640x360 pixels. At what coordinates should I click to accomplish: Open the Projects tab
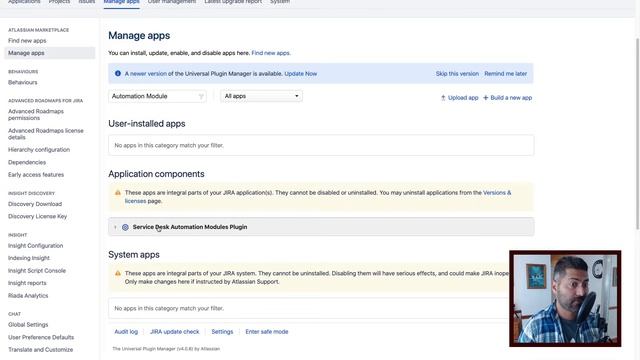59,2
